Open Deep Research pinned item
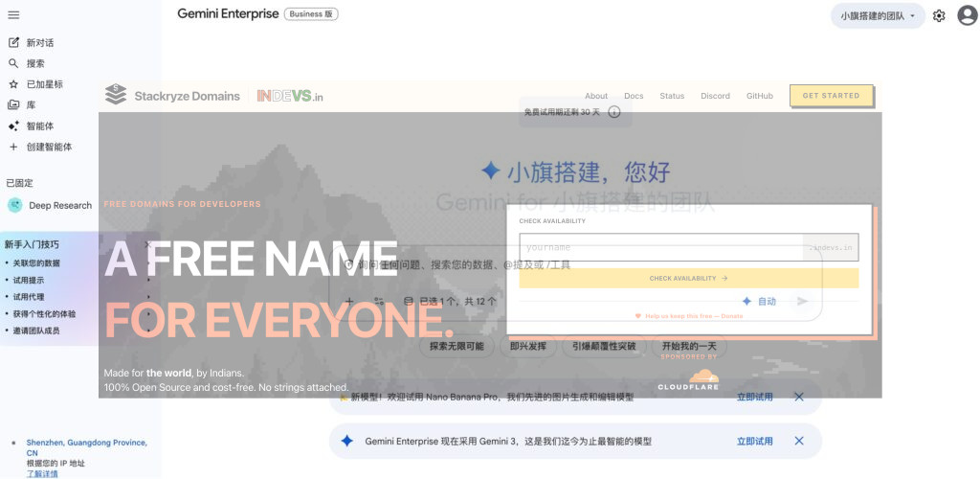This screenshot has width=980, height=479. [59, 205]
